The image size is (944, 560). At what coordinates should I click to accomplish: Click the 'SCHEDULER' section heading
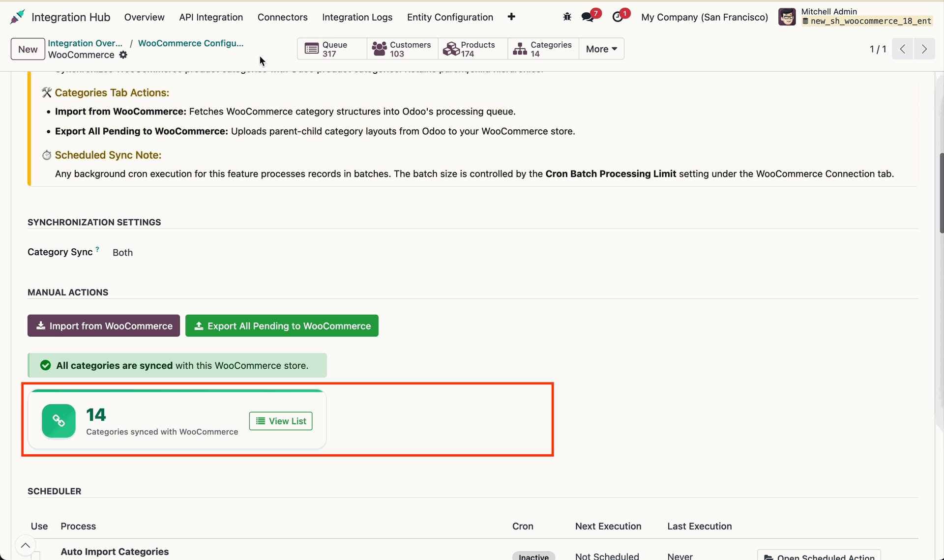tap(55, 491)
